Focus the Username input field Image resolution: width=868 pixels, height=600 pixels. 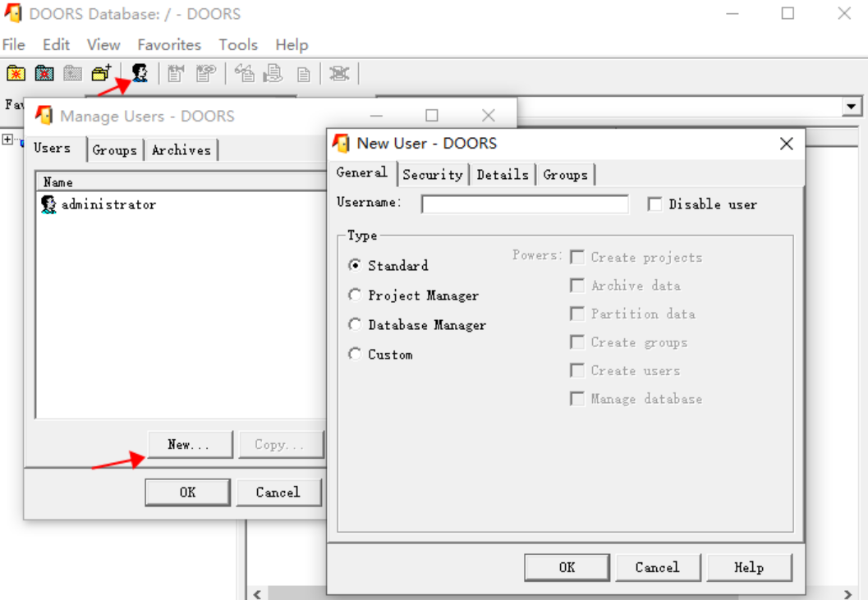[525, 204]
